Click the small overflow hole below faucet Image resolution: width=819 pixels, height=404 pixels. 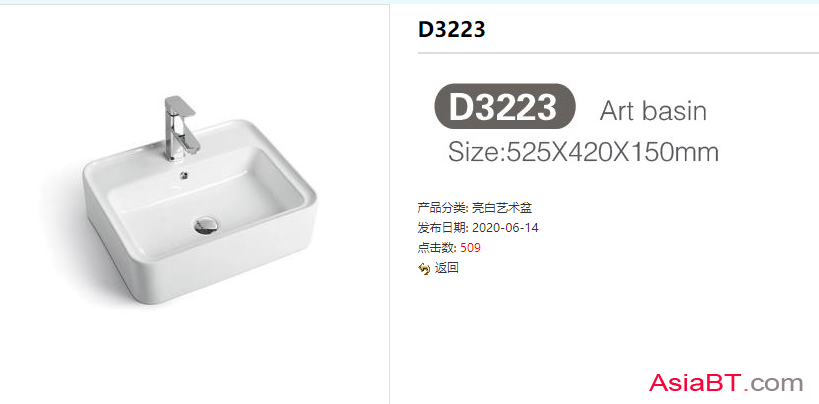pos(183,176)
